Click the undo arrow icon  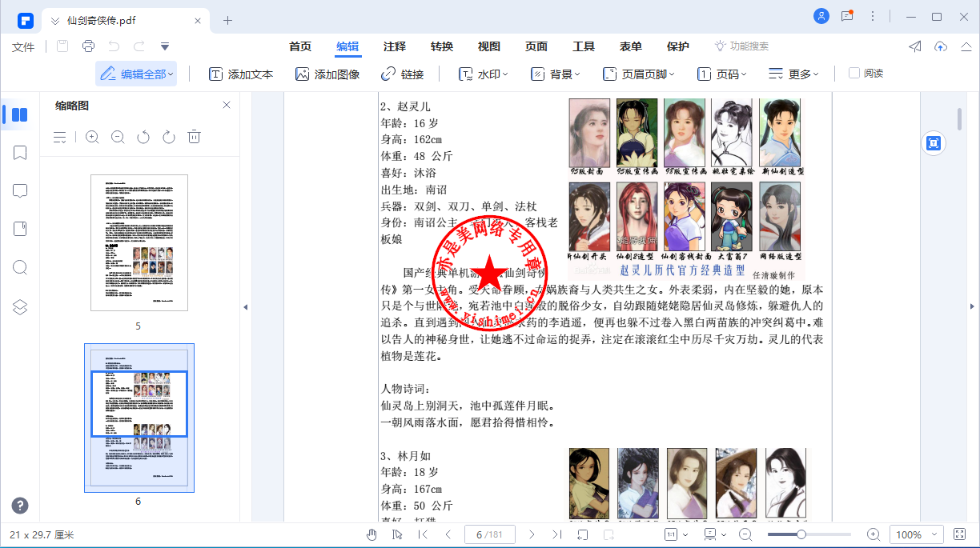(x=114, y=46)
